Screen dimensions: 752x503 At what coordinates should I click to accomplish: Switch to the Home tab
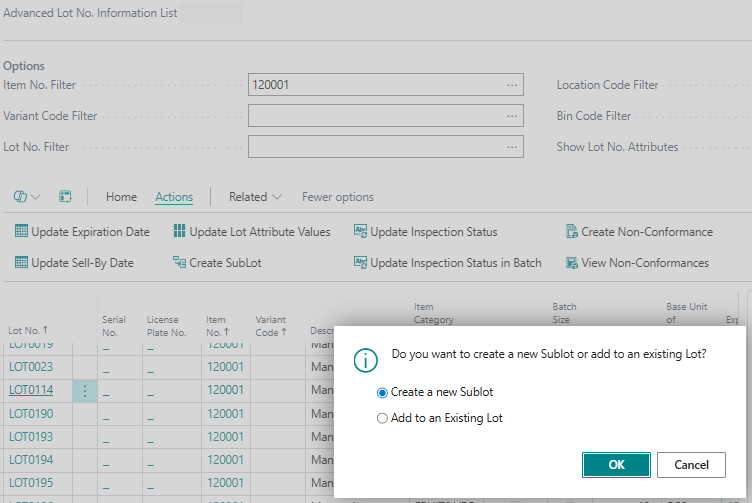(121, 197)
